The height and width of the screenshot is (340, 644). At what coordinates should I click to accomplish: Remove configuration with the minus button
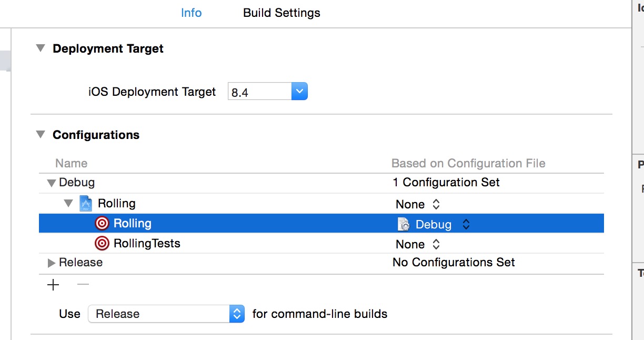click(83, 285)
